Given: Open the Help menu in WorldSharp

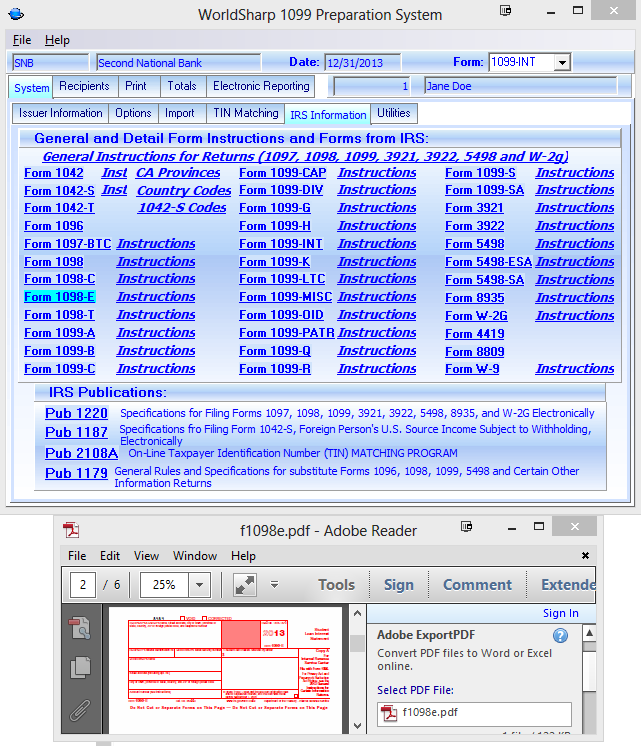Looking at the screenshot, I should (57, 40).
